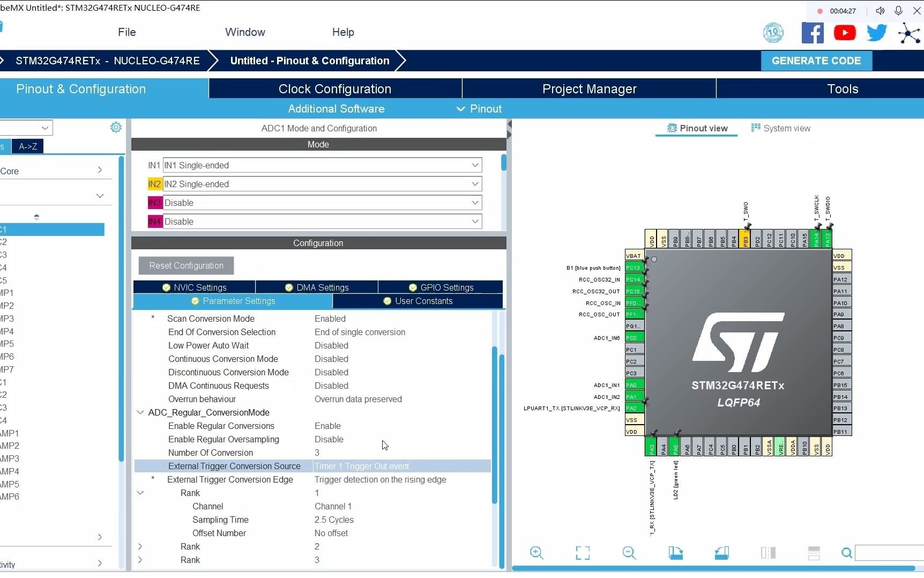
Task: Open the Project Manager tab
Action: 590,88
